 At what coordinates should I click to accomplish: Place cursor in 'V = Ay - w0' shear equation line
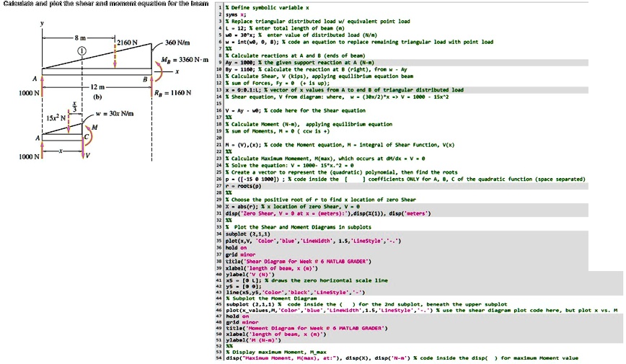(x=296, y=110)
